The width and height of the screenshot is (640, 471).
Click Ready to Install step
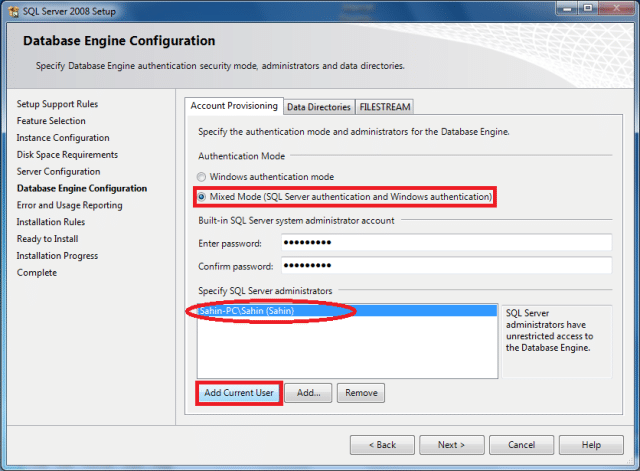pyautogui.click(x=47, y=239)
